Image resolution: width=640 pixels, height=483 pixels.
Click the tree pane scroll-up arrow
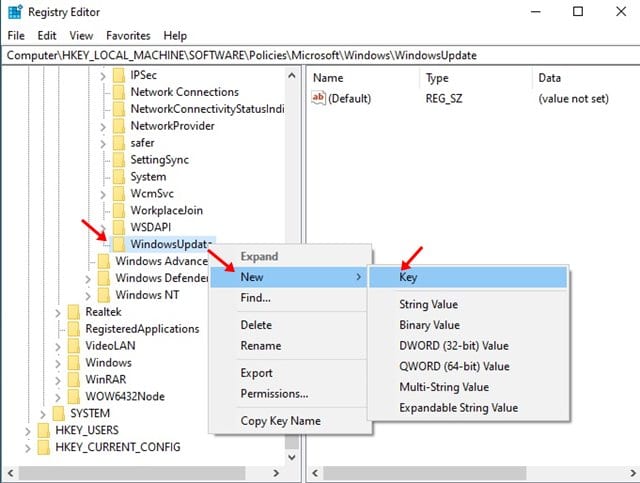pyautogui.click(x=292, y=76)
